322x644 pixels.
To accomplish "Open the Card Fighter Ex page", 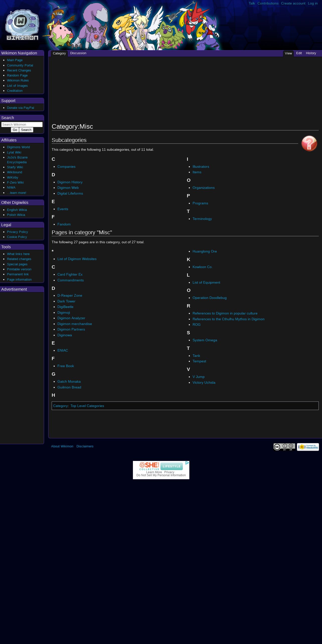I will coord(70,274).
